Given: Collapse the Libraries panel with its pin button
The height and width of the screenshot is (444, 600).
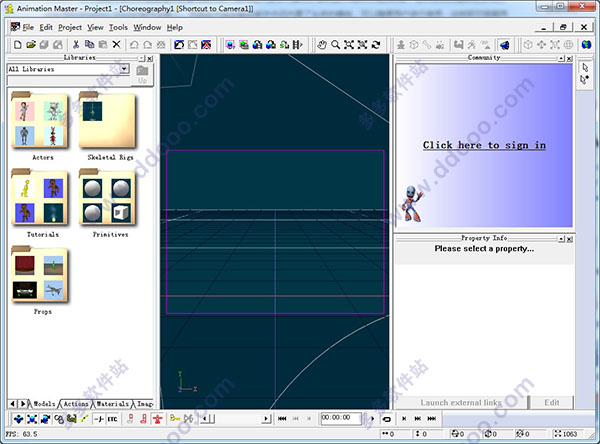Looking at the screenshot, I should (x=142, y=59).
